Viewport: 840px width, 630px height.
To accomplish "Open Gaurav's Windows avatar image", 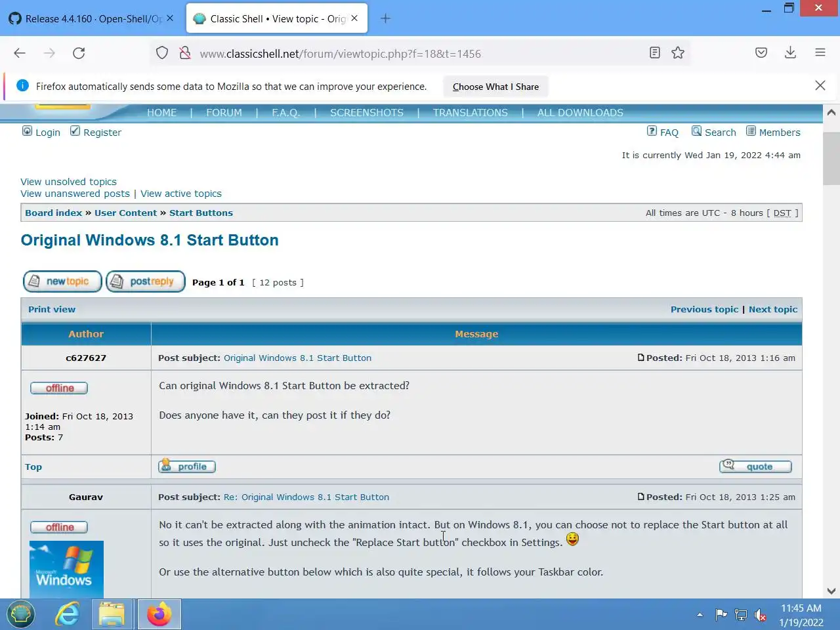I will [66, 569].
